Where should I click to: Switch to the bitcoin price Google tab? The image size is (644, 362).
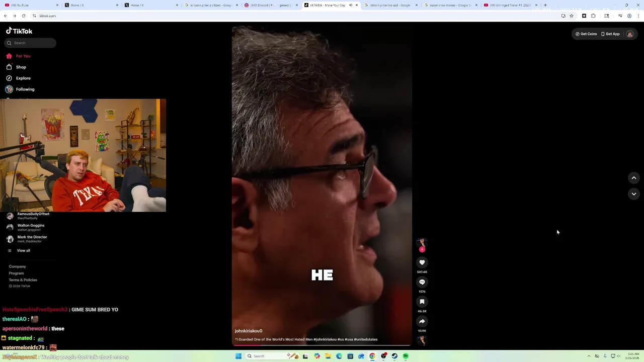pyautogui.click(x=391, y=5)
